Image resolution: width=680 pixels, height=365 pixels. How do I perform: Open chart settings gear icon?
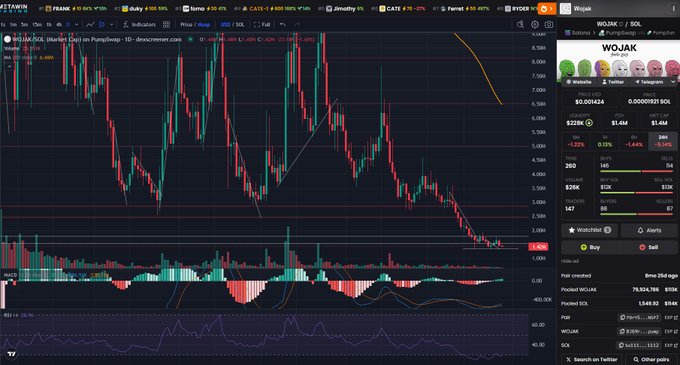point(535,25)
